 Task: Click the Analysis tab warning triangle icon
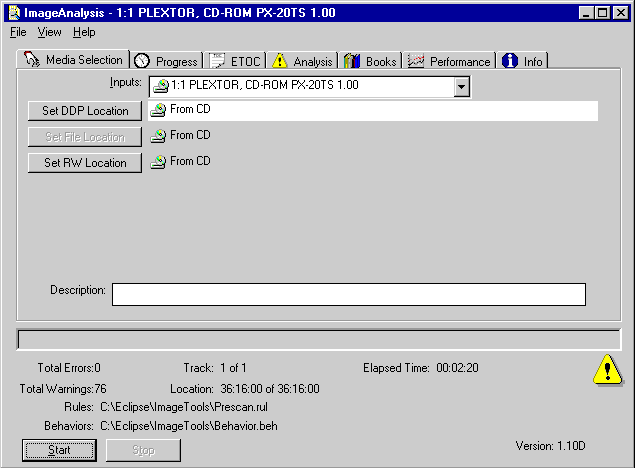(279, 61)
